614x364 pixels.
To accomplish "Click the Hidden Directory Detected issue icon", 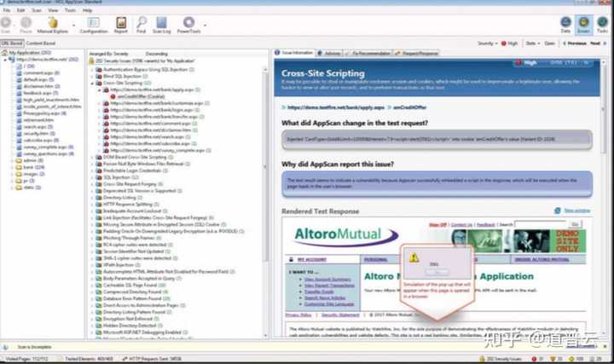I will point(99,326).
